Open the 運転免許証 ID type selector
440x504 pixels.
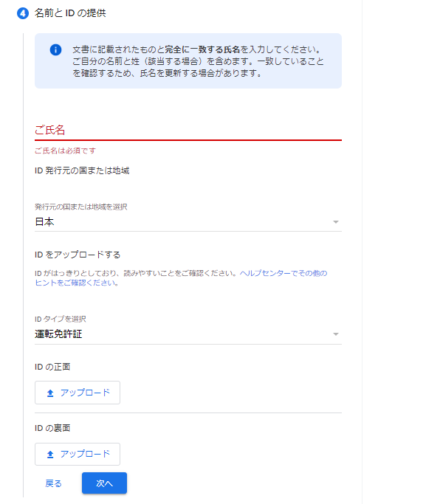pos(188,334)
